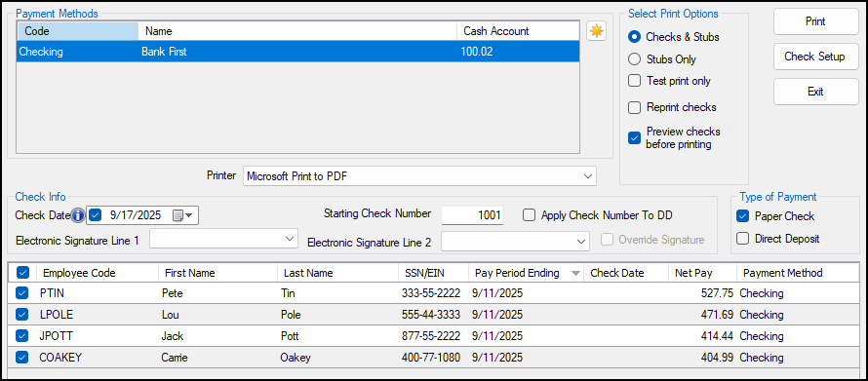Click the 9/17/2025 check date value
The height and width of the screenshot is (381, 868).
(136, 215)
